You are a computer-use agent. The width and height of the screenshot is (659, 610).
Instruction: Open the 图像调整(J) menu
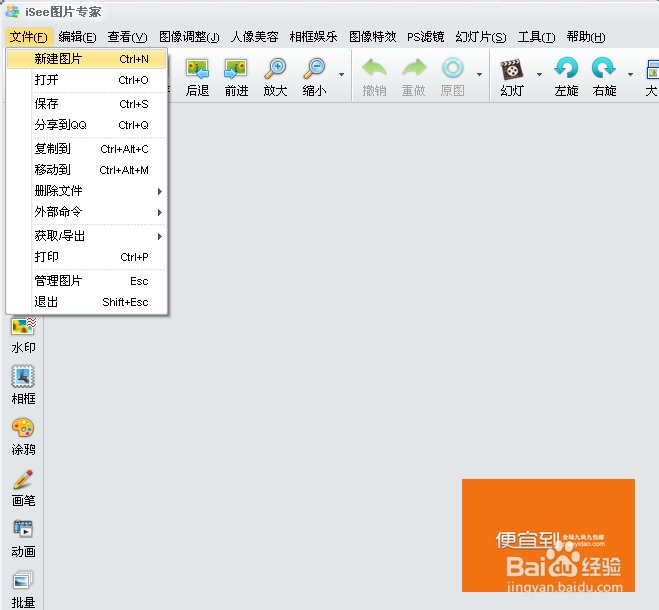tap(189, 37)
